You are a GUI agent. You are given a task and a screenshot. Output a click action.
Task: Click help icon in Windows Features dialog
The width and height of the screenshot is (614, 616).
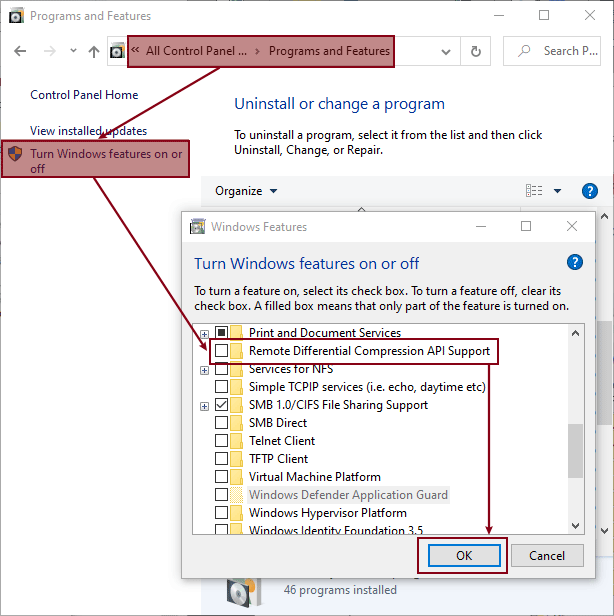[x=575, y=262]
